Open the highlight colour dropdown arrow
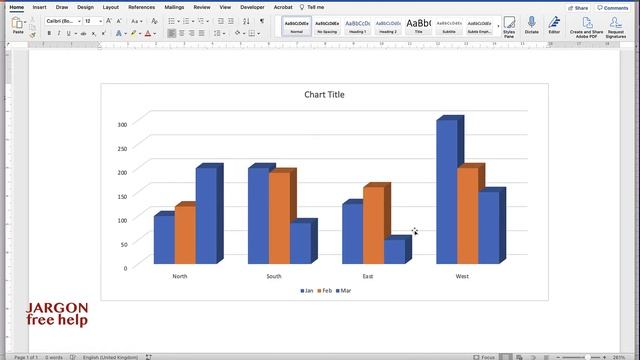 click(140, 34)
